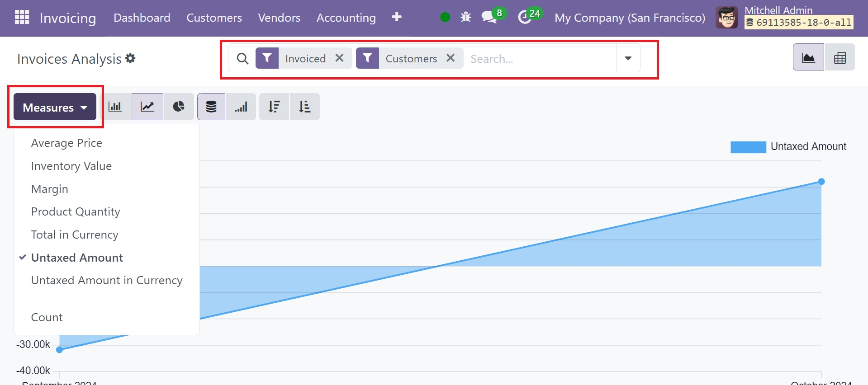Viewport: 868px width, 385px height.
Task: Click the Untaxed Amount legend label
Action: pos(808,146)
